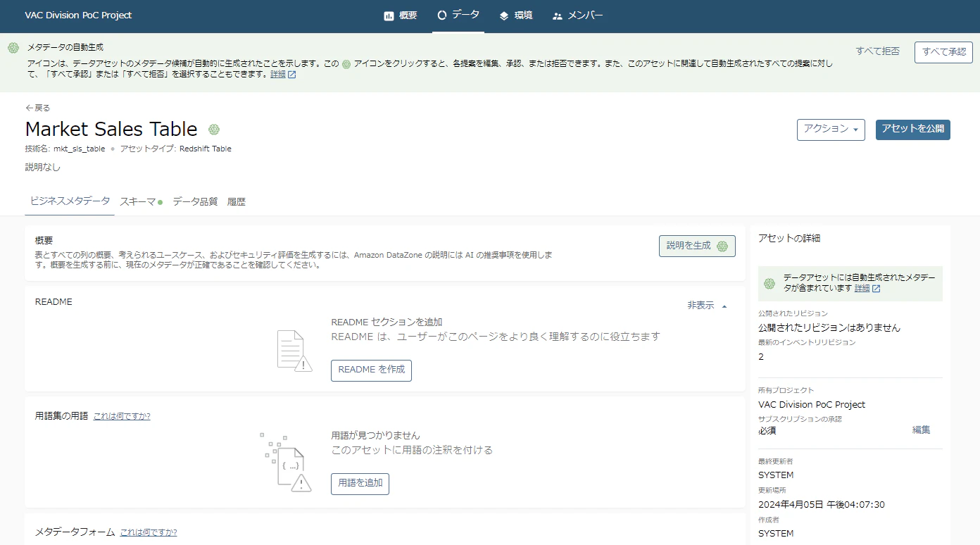Image resolution: width=980 pixels, height=545 pixels.
Task: Click the README を作成 button
Action: (371, 370)
